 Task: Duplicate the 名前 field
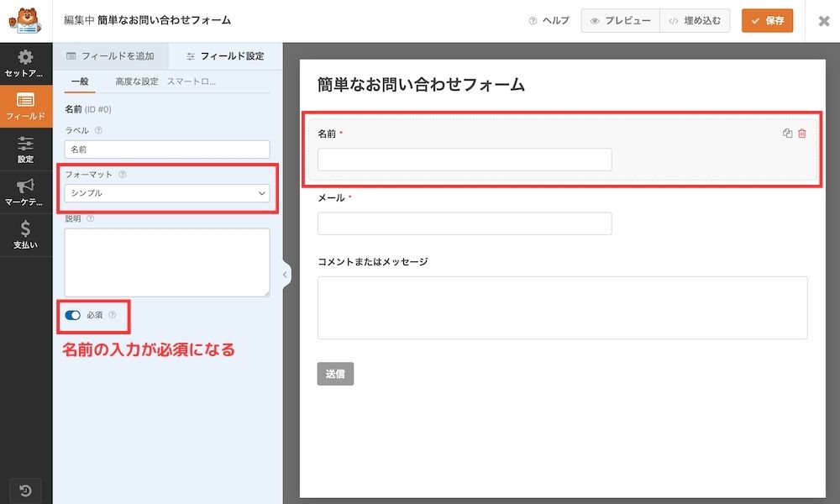(x=787, y=134)
